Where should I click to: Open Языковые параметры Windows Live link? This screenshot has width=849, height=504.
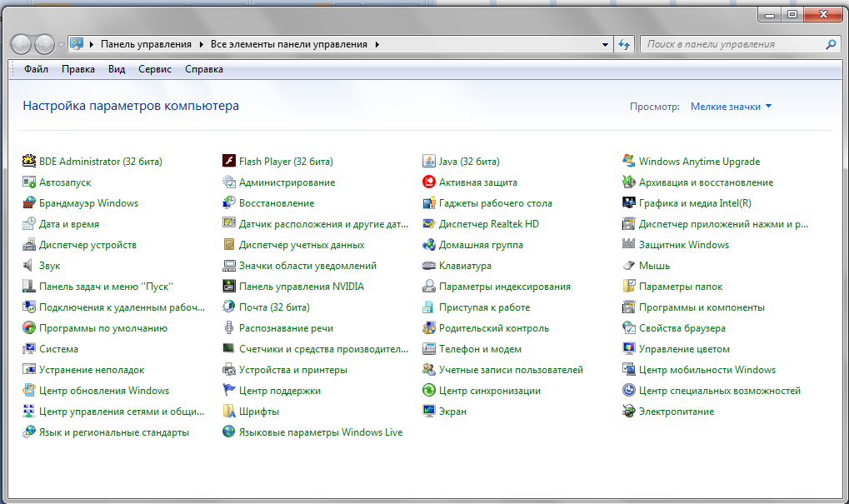tap(321, 432)
